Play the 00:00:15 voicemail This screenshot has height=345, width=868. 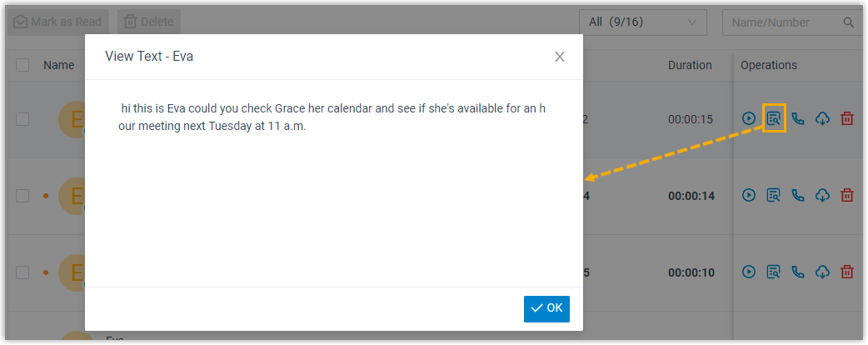coord(749,119)
